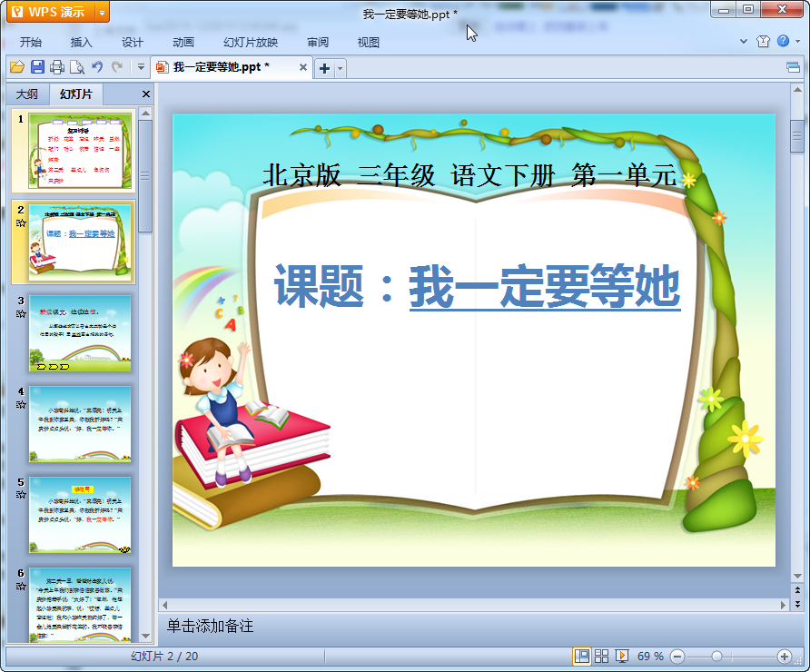This screenshot has height=672, width=810.
Task: Zoom in with the plus button
Action: pyautogui.click(x=785, y=657)
